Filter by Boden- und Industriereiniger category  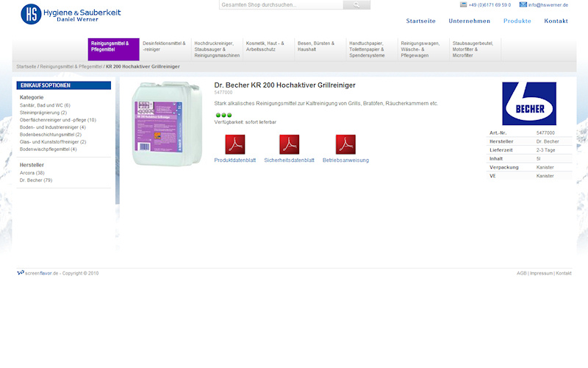click(52, 127)
